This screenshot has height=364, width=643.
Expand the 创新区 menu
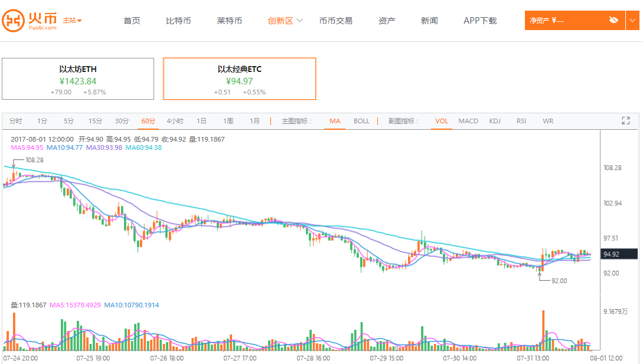pyautogui.click(x=285, y=21)
